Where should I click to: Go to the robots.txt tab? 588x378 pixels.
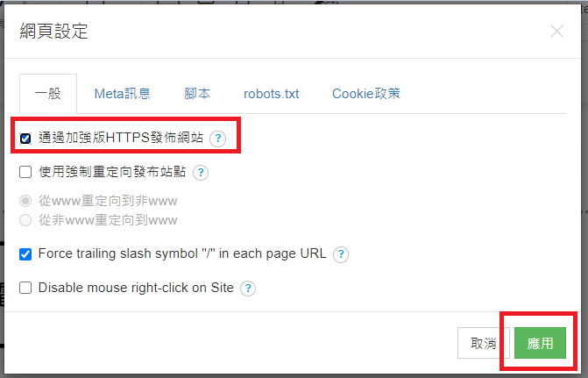point(271,94)
